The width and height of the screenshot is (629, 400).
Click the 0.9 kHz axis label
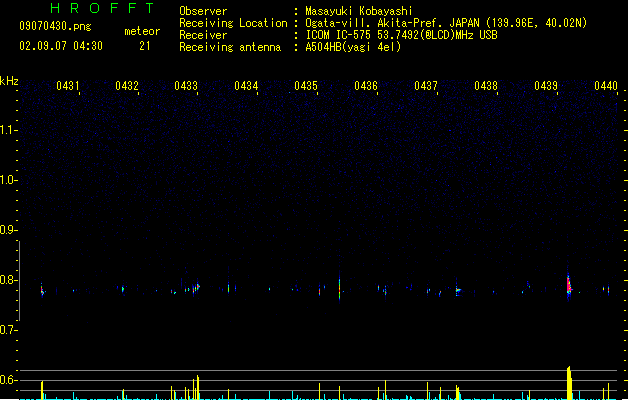pos(8,230)
